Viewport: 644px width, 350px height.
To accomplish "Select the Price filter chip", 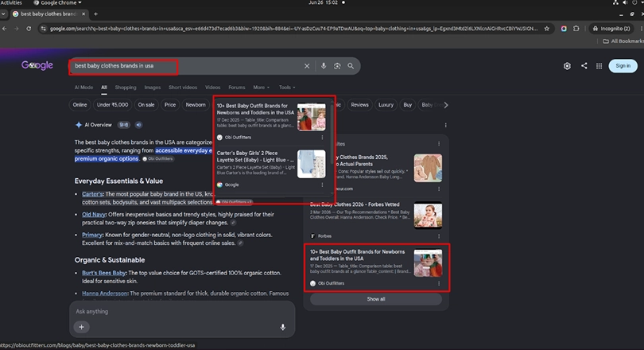I will [x=170, y=105].
